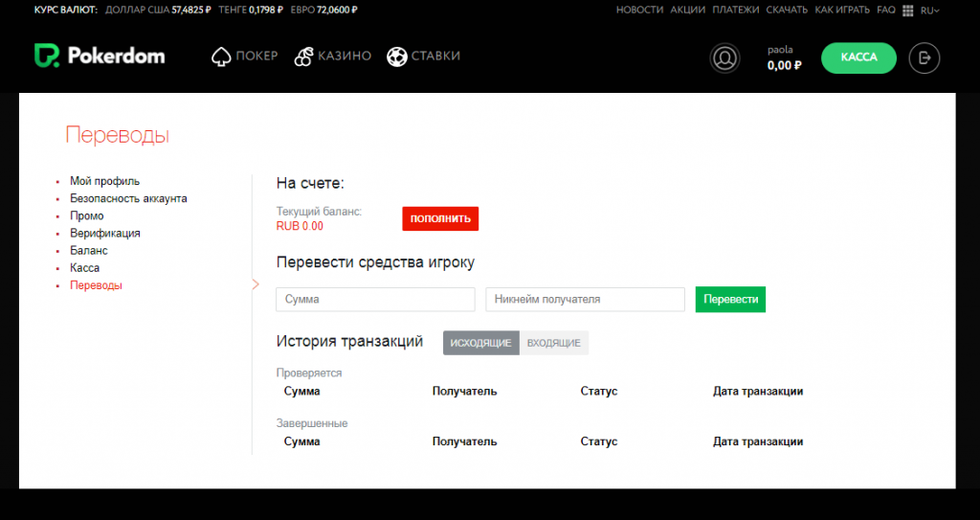Click the user profile avatar icon
The image size is (980, 520).
[x=725, y=58]
